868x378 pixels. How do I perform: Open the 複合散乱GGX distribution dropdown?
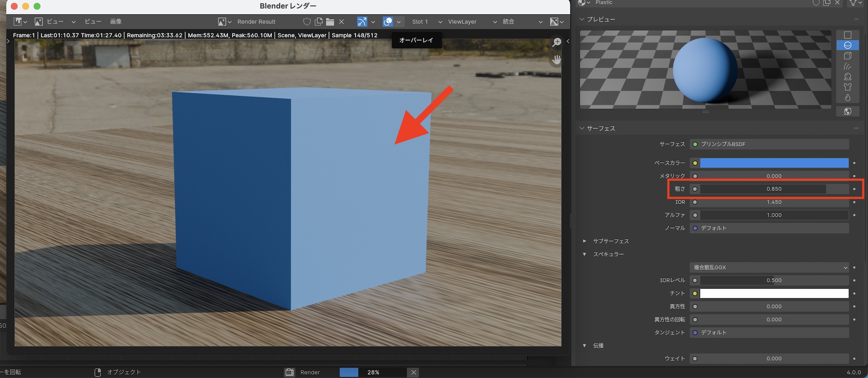769,267
